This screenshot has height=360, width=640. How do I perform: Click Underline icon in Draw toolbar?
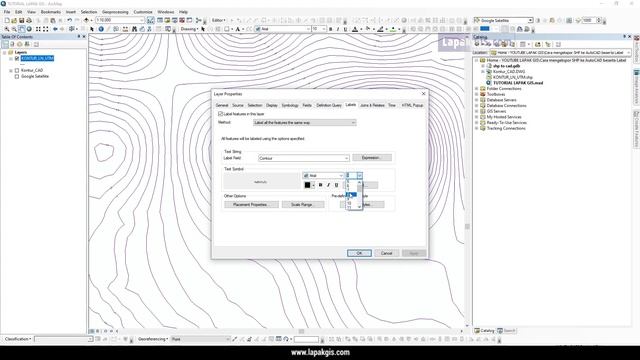click(345, 29)
